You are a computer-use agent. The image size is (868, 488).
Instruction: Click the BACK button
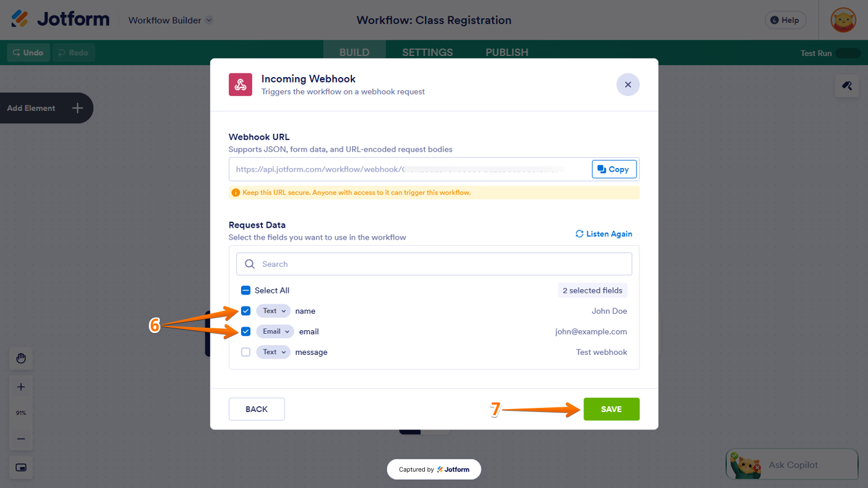click(257, 409)
